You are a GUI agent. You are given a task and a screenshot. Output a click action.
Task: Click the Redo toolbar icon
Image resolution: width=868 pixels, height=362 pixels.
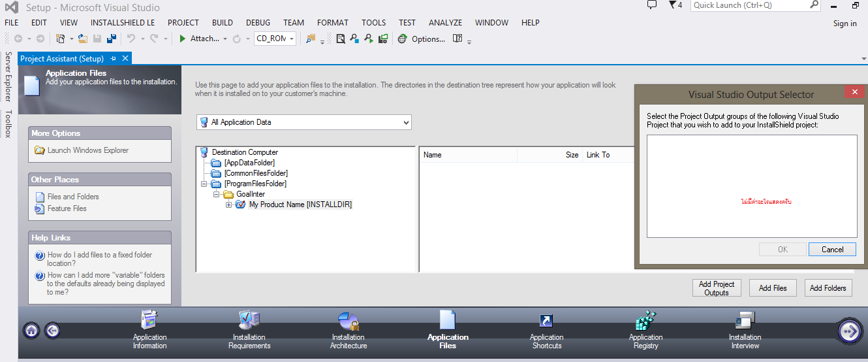[x=154, y=39]
